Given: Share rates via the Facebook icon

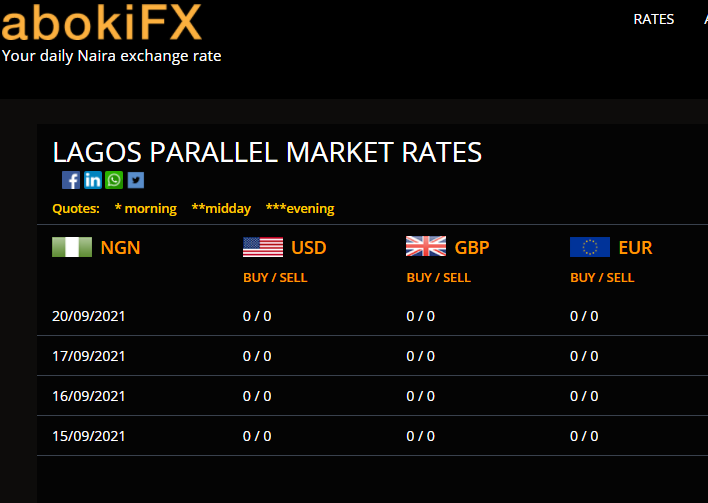Looking at the screenshot, I should tap(71, 180).
